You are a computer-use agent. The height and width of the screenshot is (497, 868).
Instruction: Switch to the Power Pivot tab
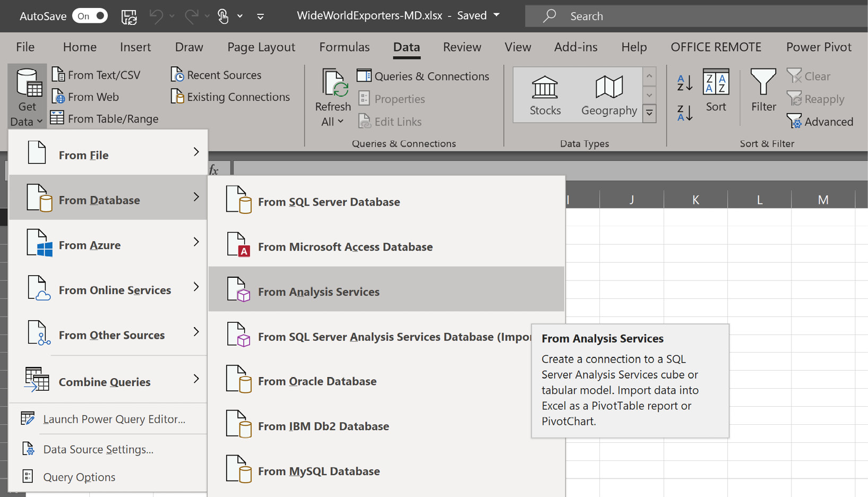[819, 47]
